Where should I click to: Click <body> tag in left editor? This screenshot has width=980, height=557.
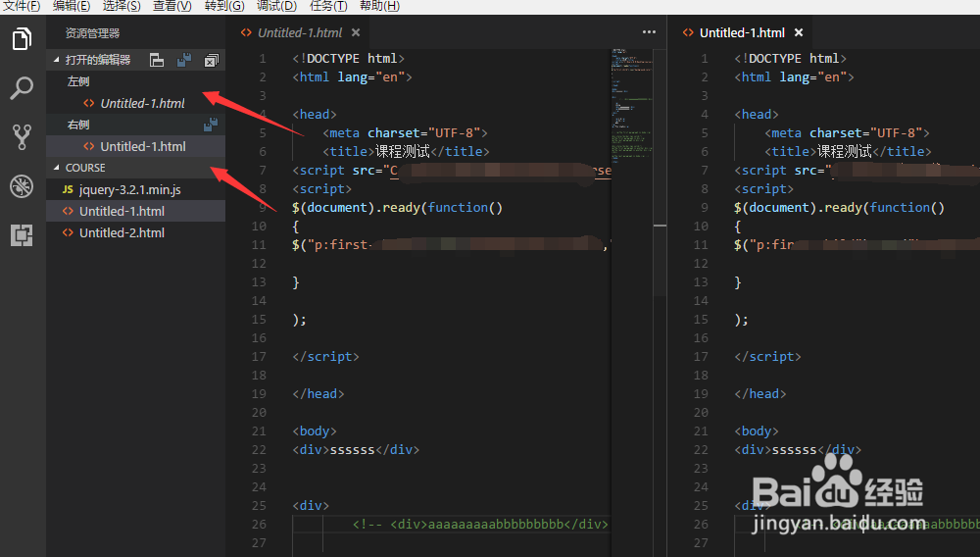pyautogui.click(x=315, y=430)
